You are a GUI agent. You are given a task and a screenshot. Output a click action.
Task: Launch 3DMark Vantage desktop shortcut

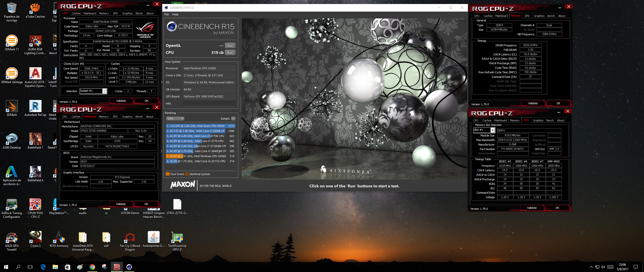pos(12,76)
